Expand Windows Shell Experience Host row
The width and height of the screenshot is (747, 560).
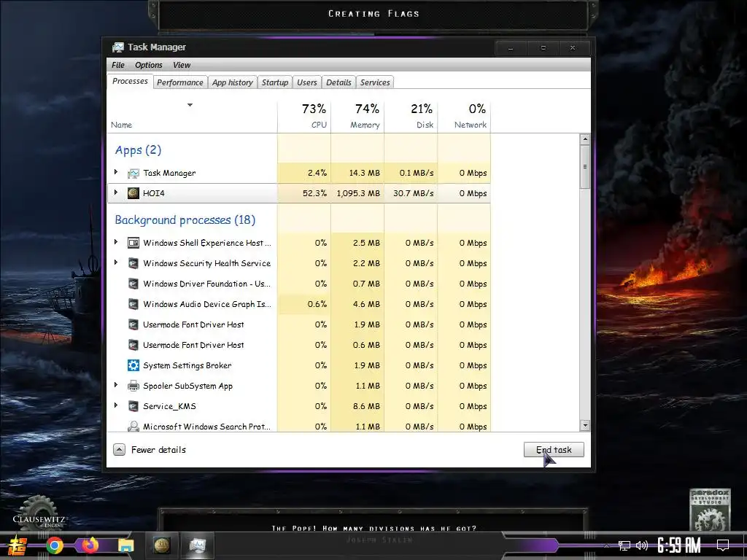pyautogui.click(x=116, y=242)
